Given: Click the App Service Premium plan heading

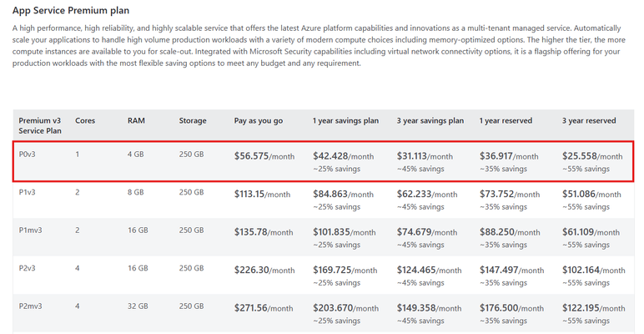Looking at the screenshot, I should coord(71,11).
